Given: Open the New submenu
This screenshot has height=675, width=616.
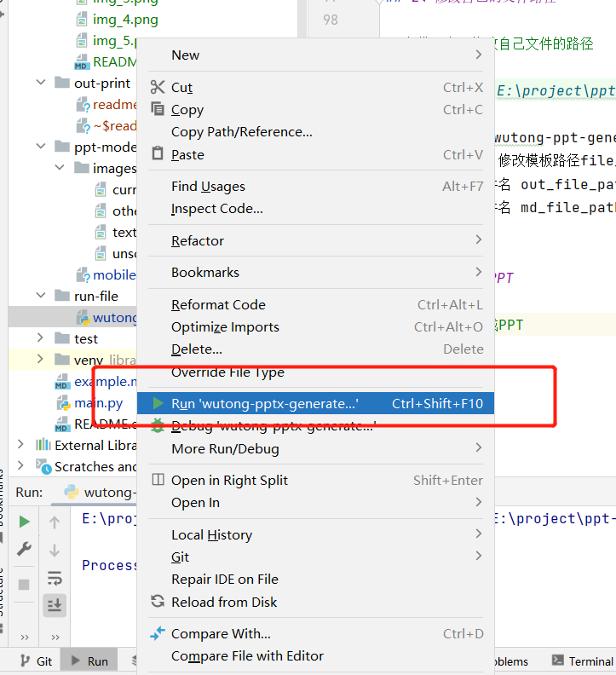Looking at the screenshot, I should (x=315, y=55).
